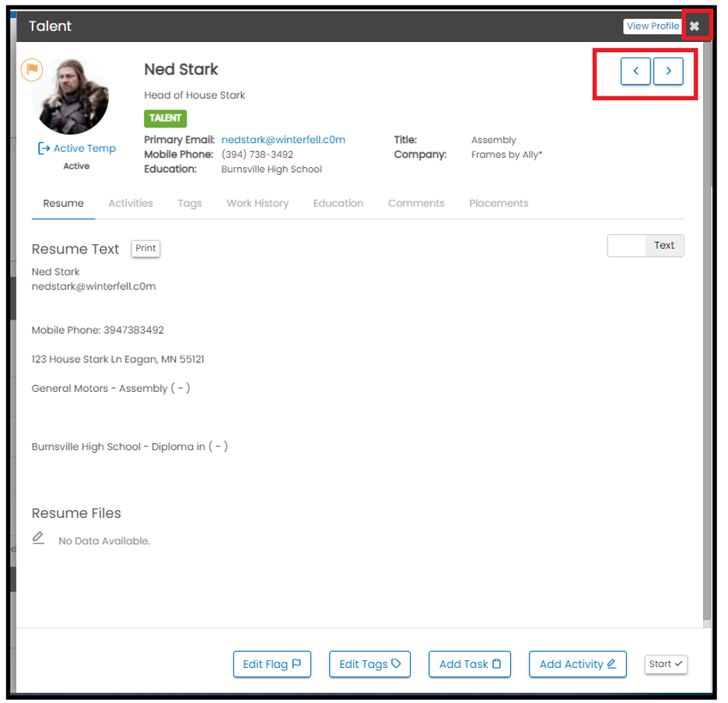Click the Assembly title value
Viewport: 728px width, 703px height.
(494, 140)
